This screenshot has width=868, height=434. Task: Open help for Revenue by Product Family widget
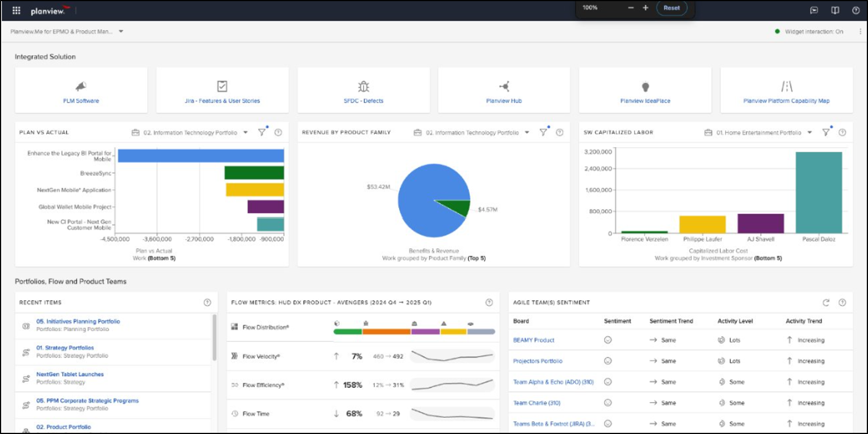[559, 132]
